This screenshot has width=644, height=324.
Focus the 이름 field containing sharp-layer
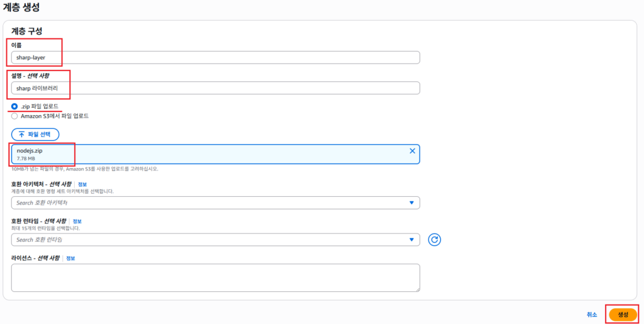(215, 57)
